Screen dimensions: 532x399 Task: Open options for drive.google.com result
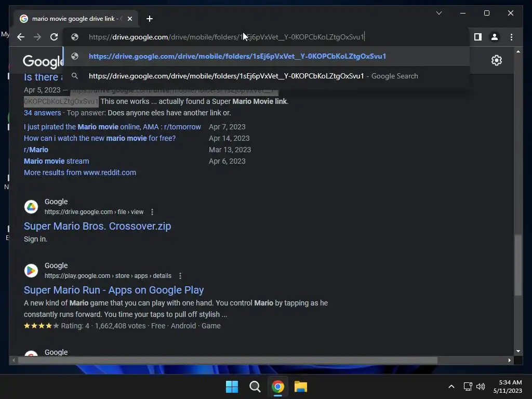click(152, 212)
